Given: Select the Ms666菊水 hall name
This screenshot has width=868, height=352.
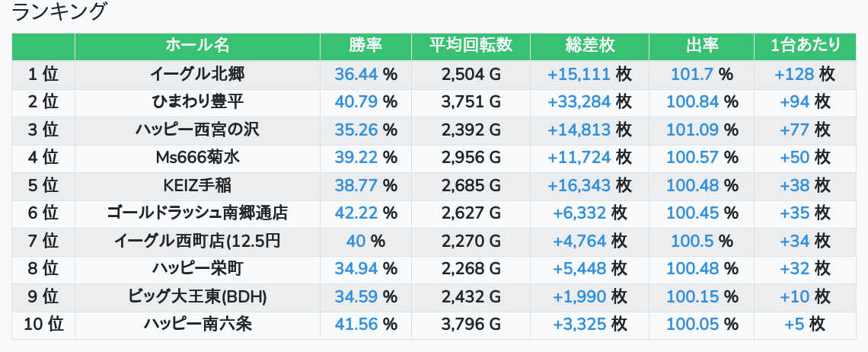Looking at the screenshot, I should point(197,158).
